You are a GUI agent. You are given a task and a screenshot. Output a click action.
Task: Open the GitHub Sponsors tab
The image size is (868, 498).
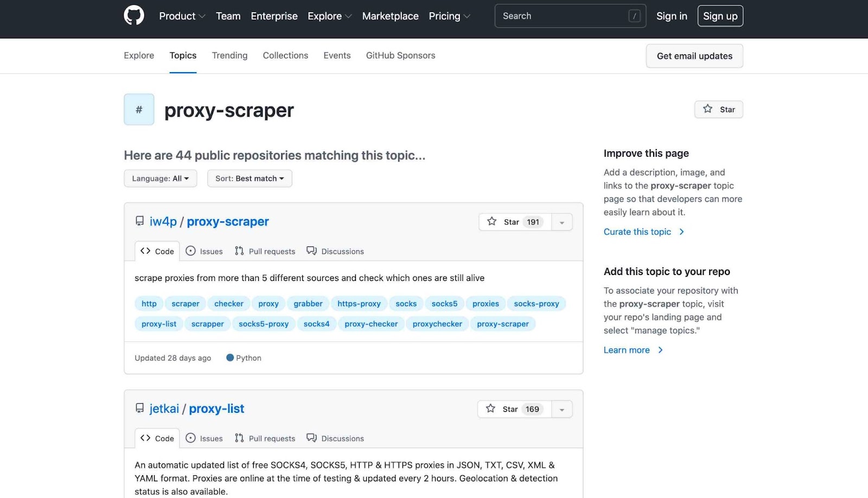click(401, 55)
